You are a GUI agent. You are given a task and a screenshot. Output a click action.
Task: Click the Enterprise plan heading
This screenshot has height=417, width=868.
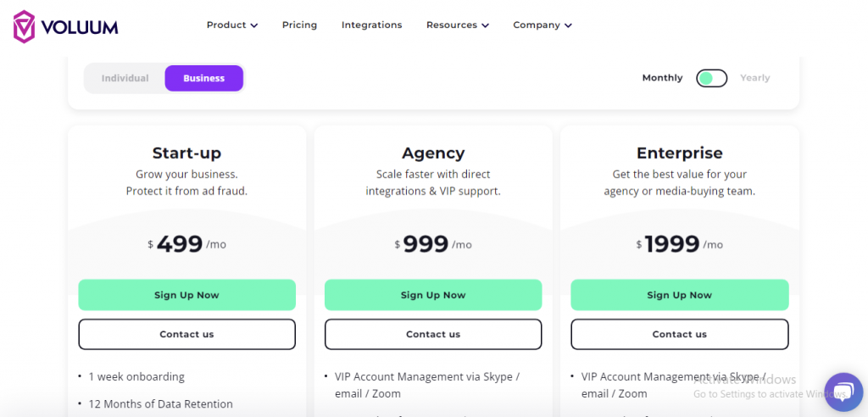(x=679, y=153)
